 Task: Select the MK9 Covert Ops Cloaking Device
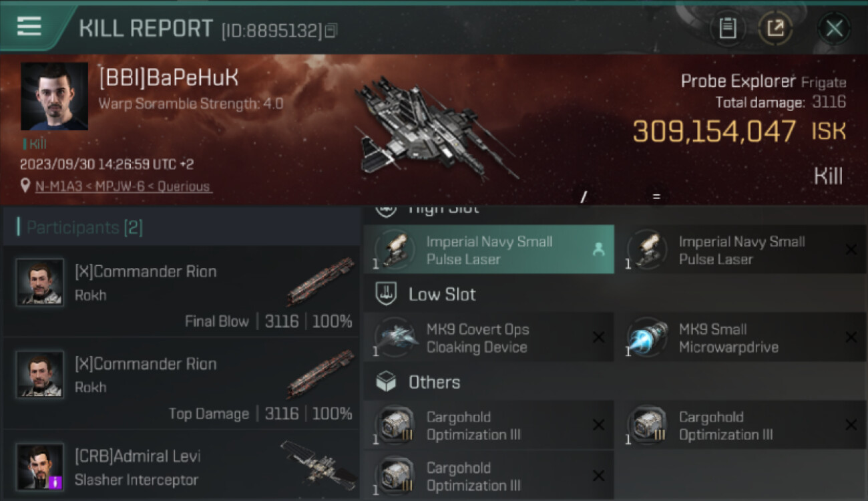pos(489,338)
